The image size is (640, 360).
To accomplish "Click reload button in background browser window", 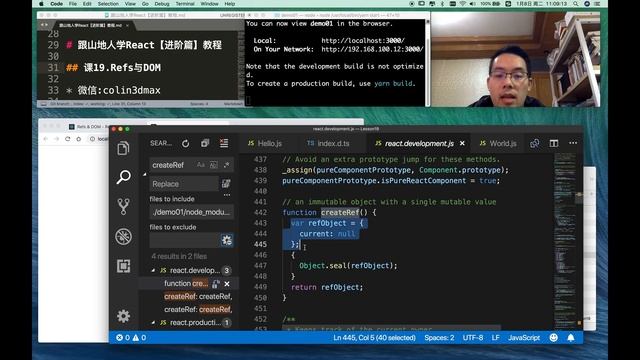I will tap(67, 139).
